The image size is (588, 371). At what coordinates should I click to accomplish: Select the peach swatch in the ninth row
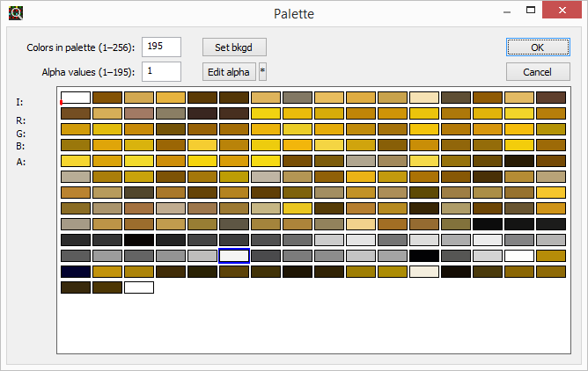361,224
